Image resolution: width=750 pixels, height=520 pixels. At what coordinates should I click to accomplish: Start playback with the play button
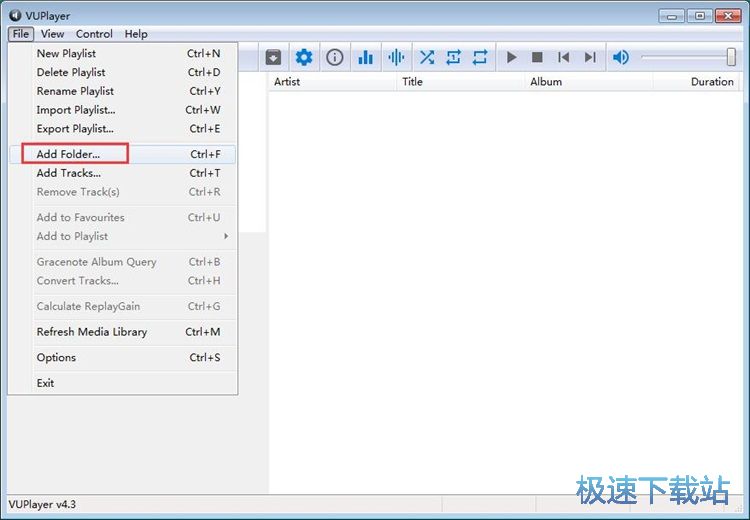[x=511, y=57]
